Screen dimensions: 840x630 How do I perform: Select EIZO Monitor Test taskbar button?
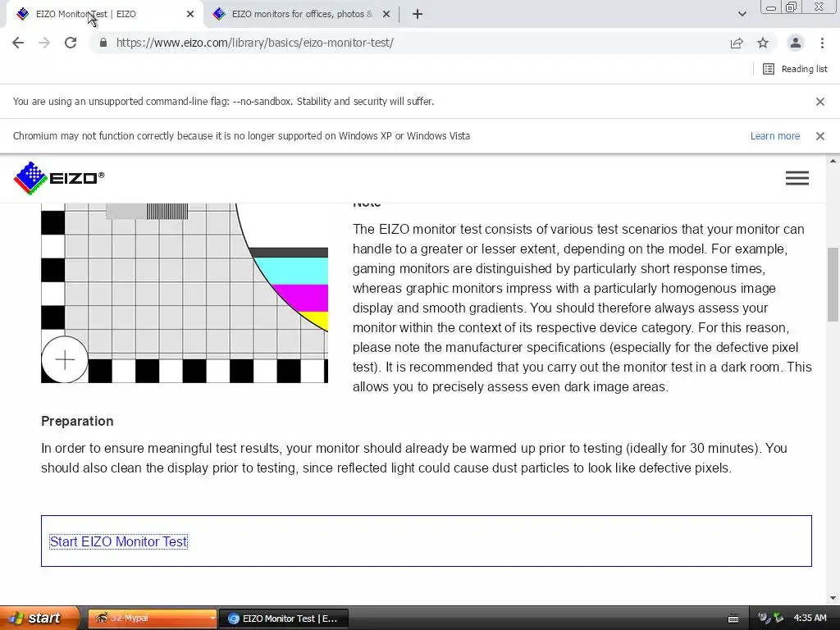(x=285, y=618)
